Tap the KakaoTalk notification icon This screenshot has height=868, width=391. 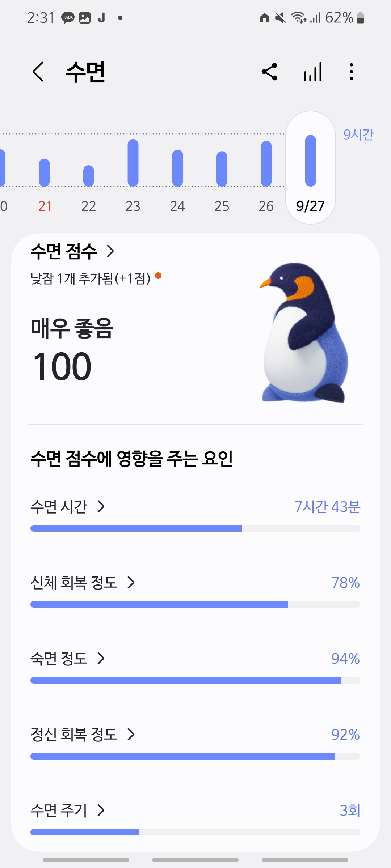(x=68, y=18)
